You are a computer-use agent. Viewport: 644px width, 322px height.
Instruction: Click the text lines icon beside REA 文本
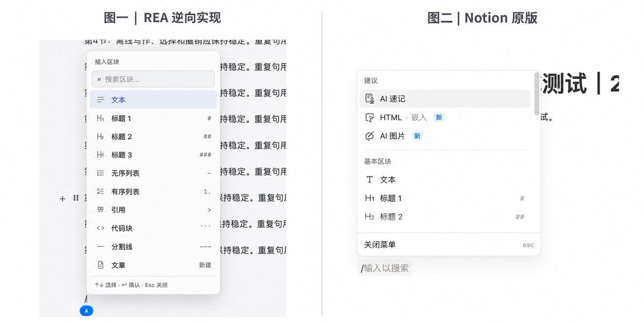pyautogui.click(x=100, y=100)
